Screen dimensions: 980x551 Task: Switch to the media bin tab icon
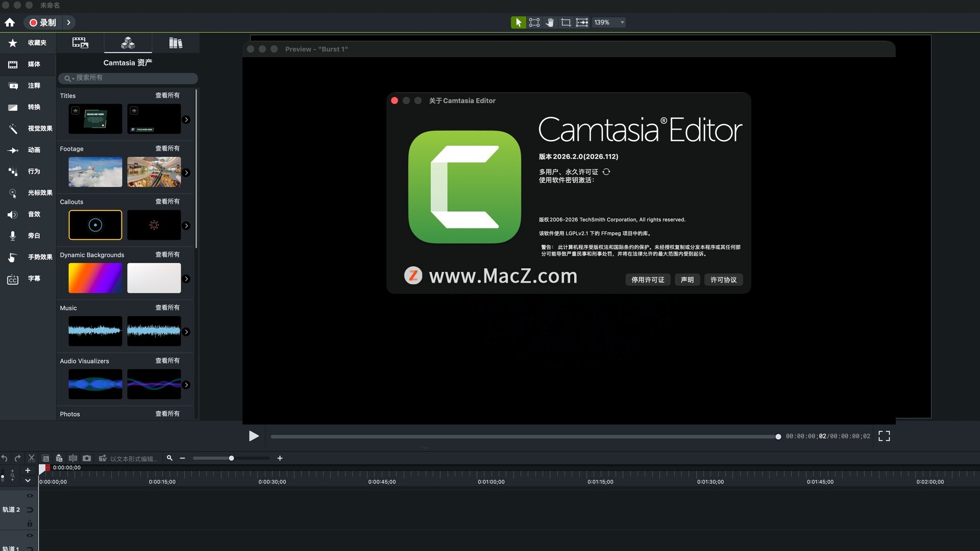[x=80, y=43]
